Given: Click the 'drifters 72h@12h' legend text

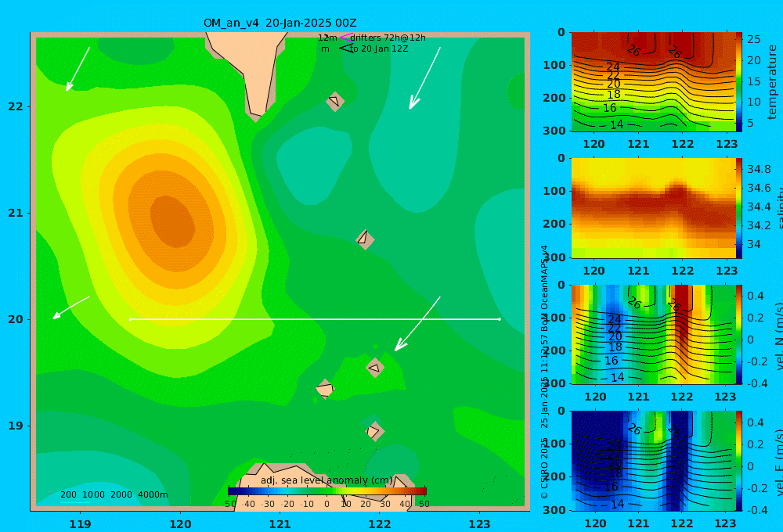Looking at the screenshot, I should coord(388,38).
